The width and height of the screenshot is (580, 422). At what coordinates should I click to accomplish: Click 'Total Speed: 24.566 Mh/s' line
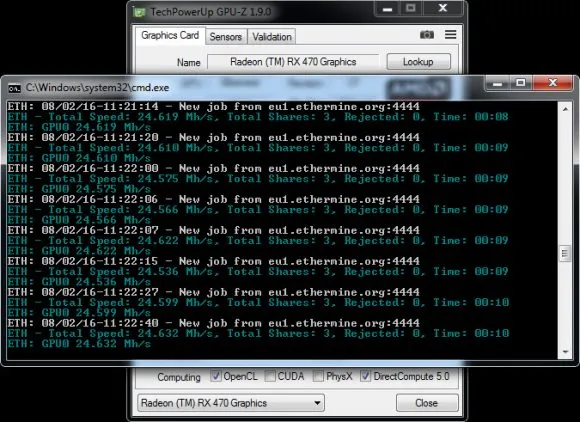(x=258, y=210)
